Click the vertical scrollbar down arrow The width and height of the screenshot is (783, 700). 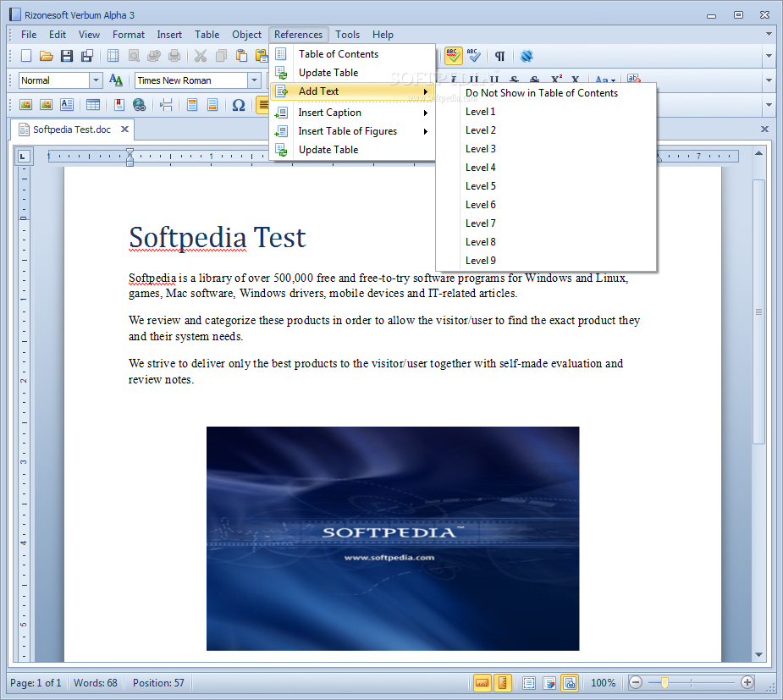click(x=759, y=654)
